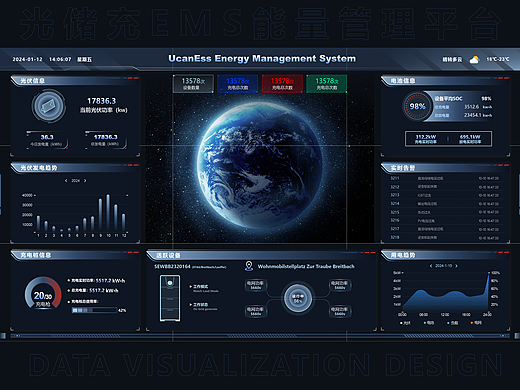Screen dimensions: 520x390
Task: Click the upper-right 电网功率 node
Action: (x=340, y=285)
